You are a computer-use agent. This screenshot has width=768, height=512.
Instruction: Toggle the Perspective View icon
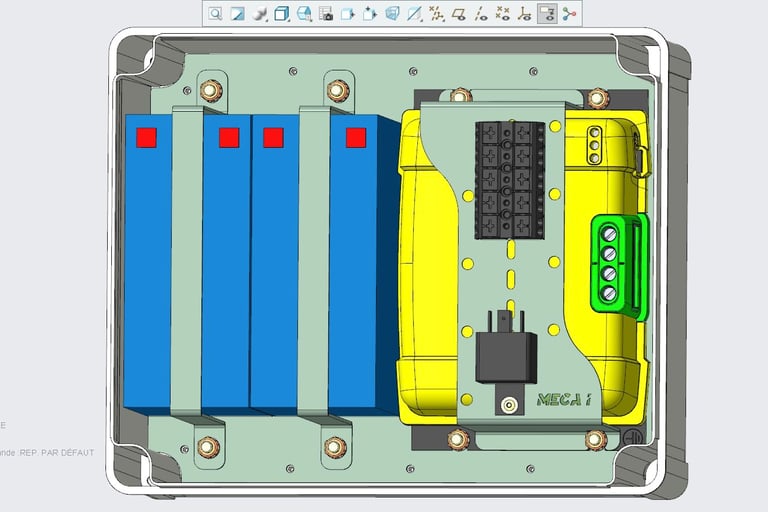(392, 14)
